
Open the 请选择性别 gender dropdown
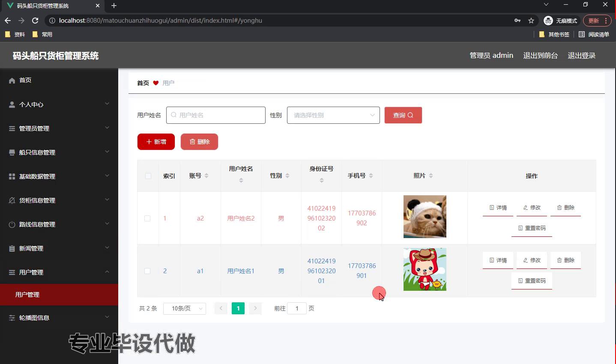point(333,115)
